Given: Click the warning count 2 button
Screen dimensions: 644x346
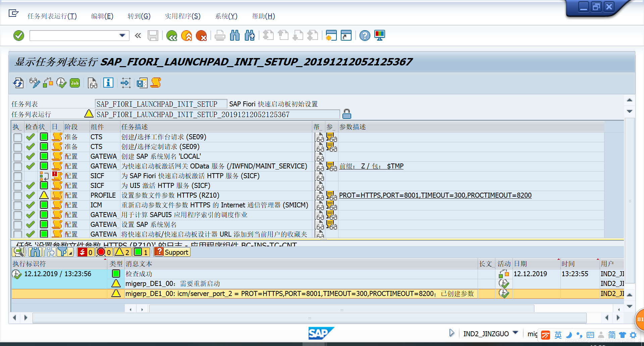Looking at the screenshot, I should [122, 252].
